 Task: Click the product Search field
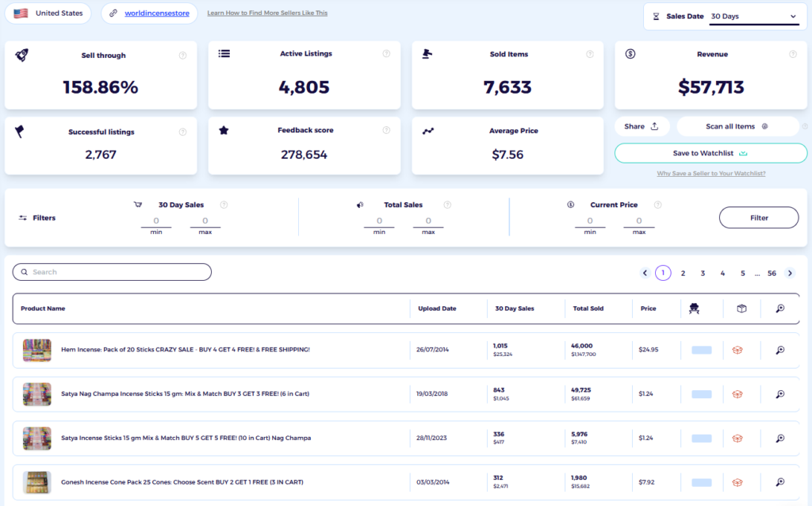[112, 272]
